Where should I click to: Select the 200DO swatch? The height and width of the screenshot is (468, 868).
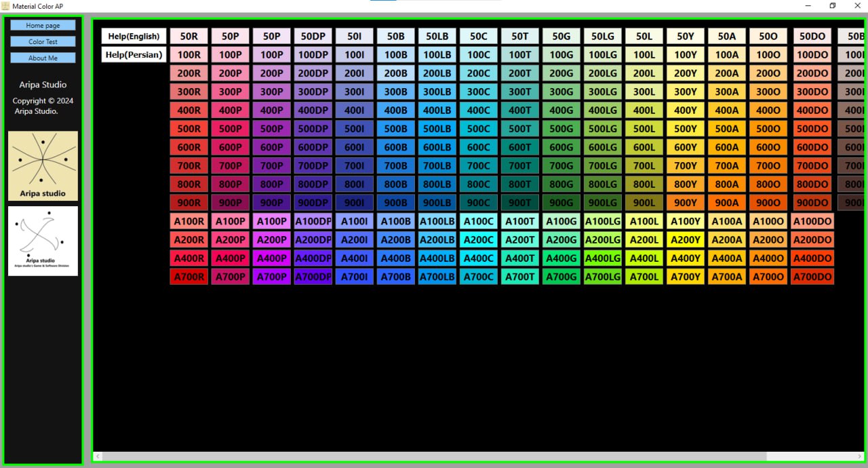[812, 73]
